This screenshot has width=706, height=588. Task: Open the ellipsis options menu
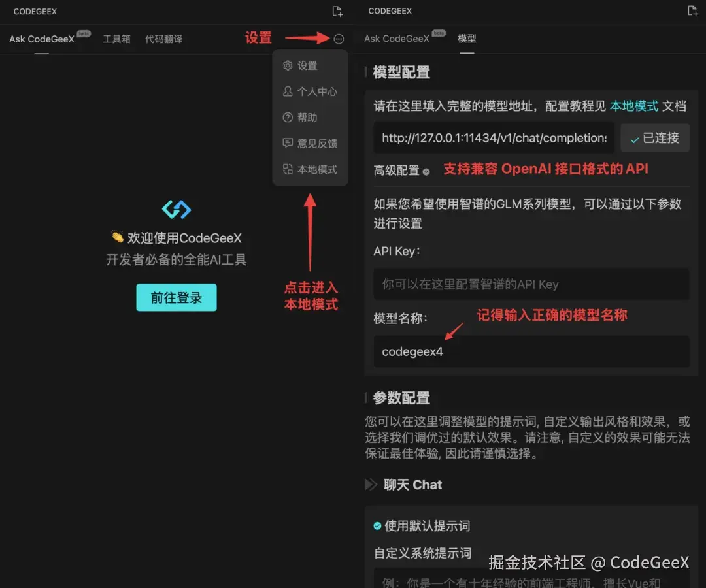coord(339,39)
